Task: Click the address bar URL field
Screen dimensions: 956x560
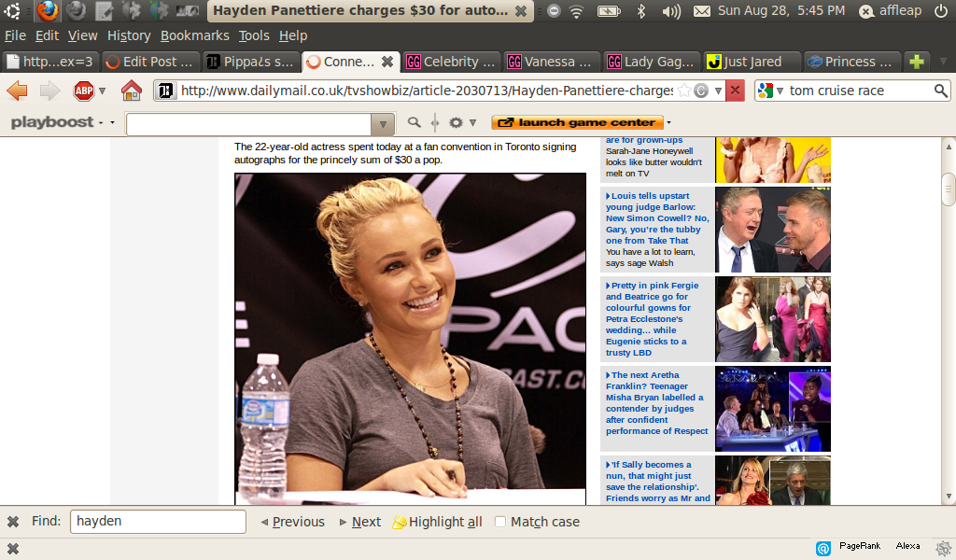Action: 427,91
